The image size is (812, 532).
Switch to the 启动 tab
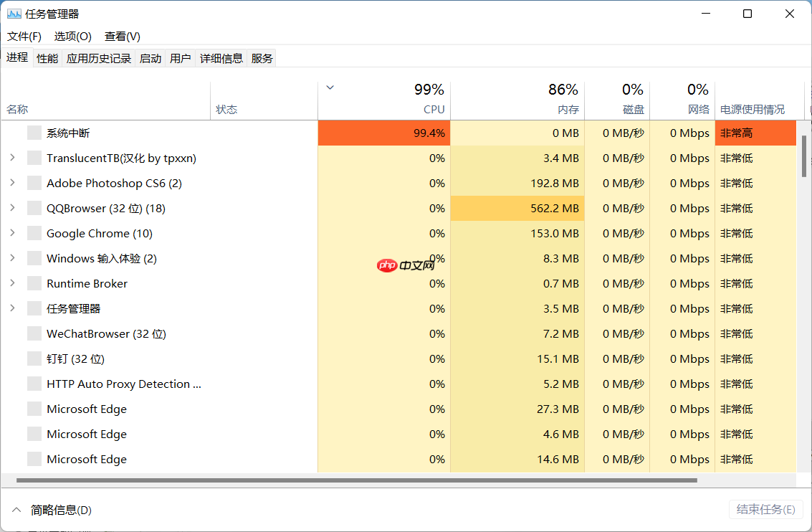tap(151, 58)
